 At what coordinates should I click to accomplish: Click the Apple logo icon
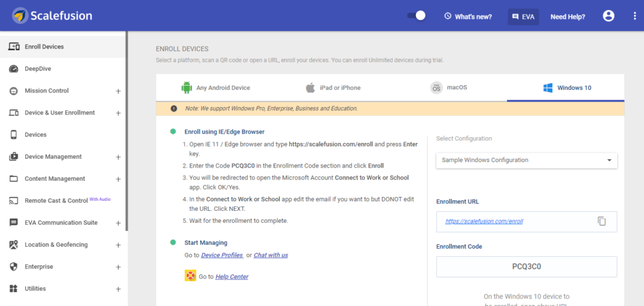coord(311,88)
